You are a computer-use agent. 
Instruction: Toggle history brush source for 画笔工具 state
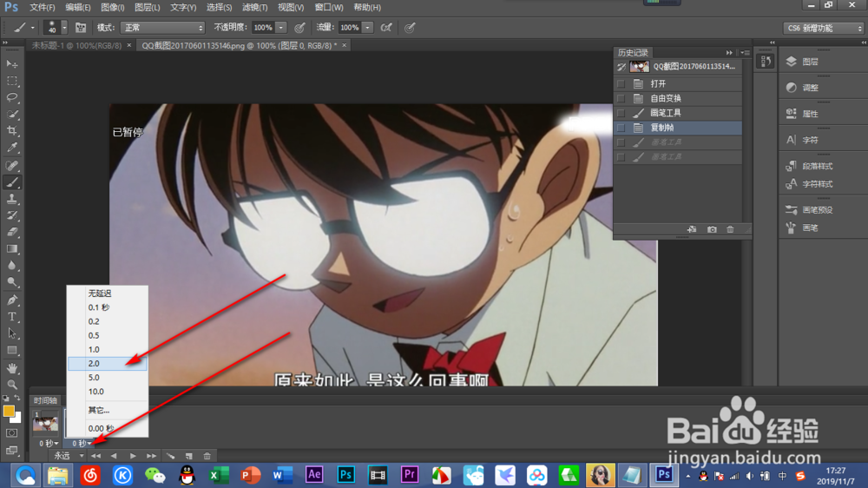pyautogui.click(x=621, y=112)
